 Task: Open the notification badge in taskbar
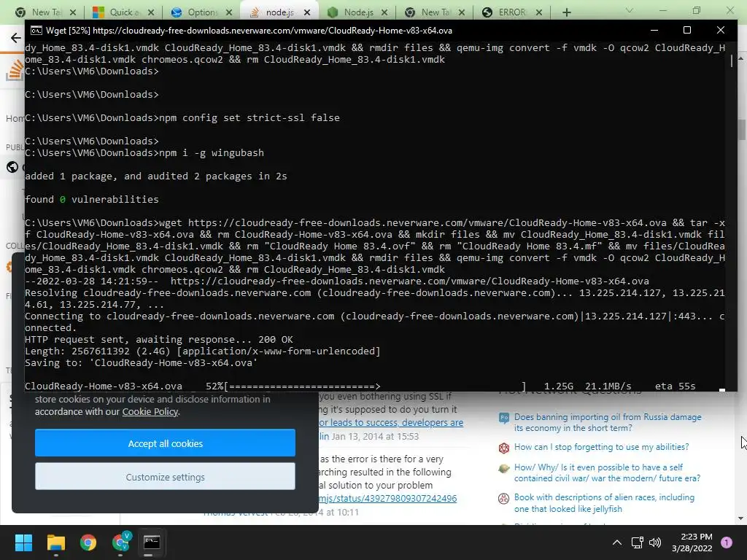click(x=727, y=542)
